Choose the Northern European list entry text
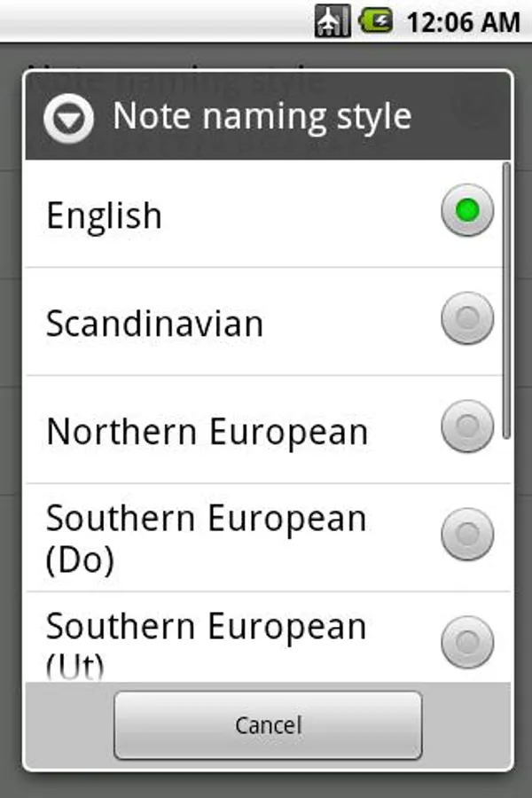The height and width of the screenshot is (798, 532). coord(207,432)
